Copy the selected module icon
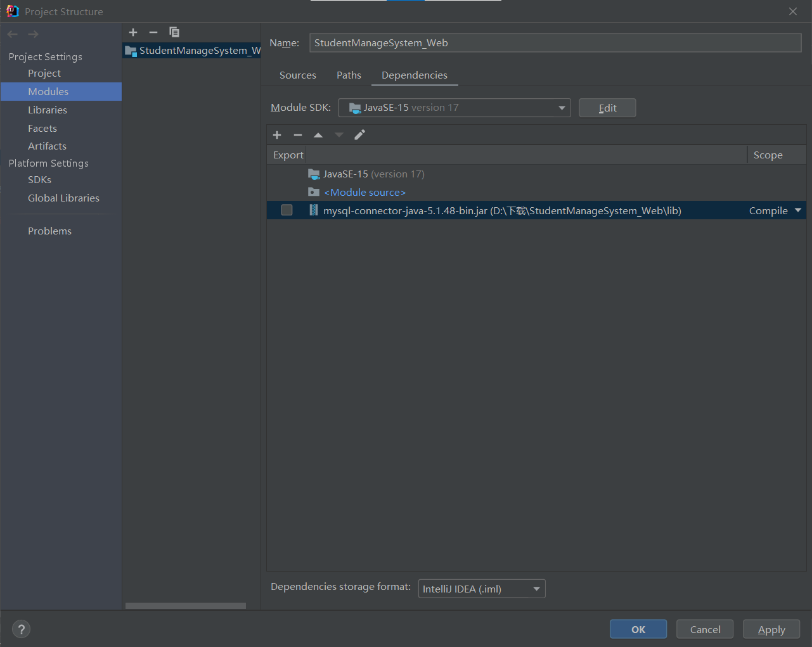The image size is (812, 647). [x=174, y=32]
